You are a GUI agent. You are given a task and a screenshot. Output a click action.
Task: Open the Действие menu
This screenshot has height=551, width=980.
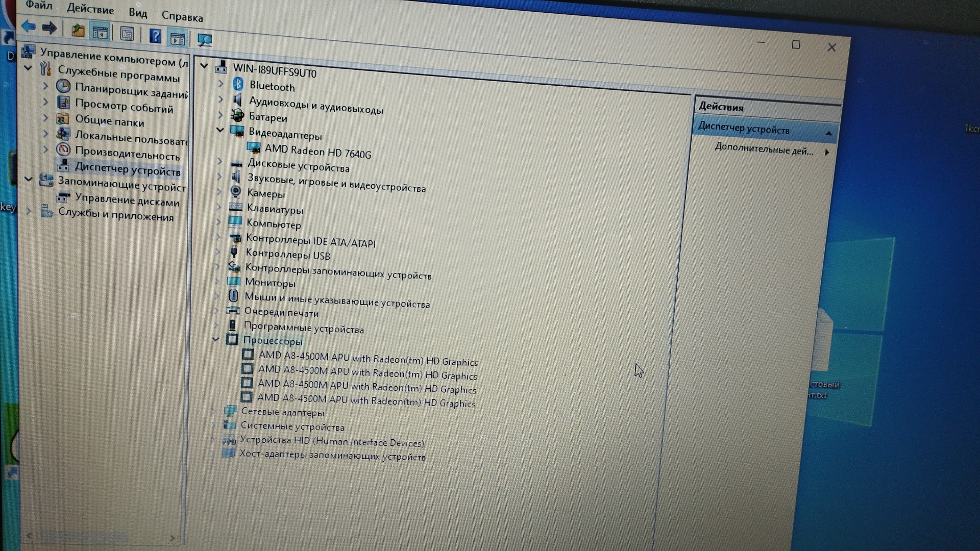pyautogui.click(x=90, y=9)
